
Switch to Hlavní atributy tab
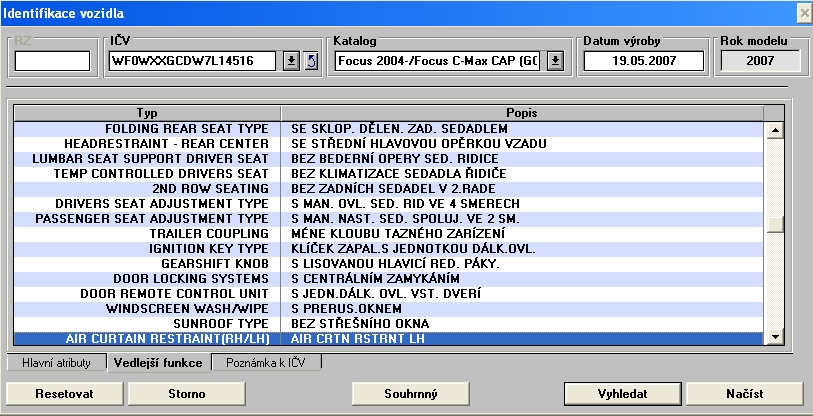56,362
